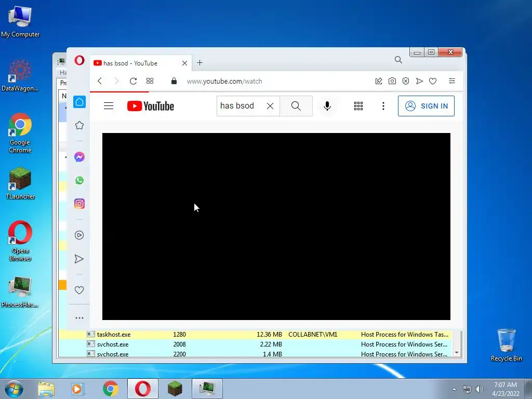Go to YouTube home via logo
532x399 pixels.
151,106
